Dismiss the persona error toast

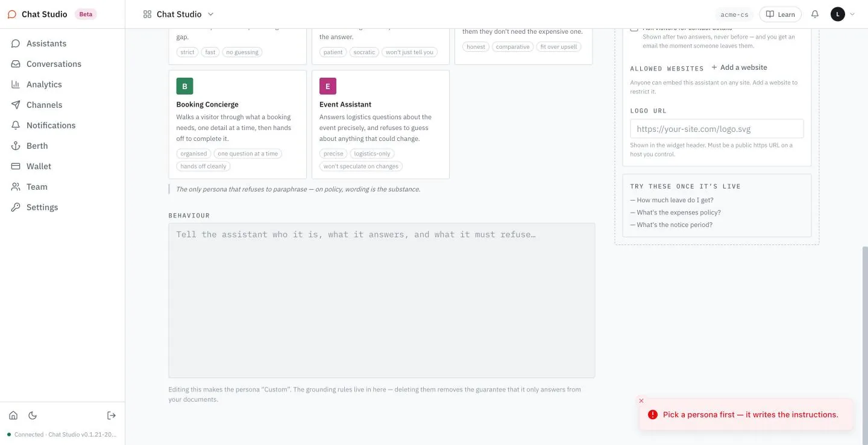point(641,400)
